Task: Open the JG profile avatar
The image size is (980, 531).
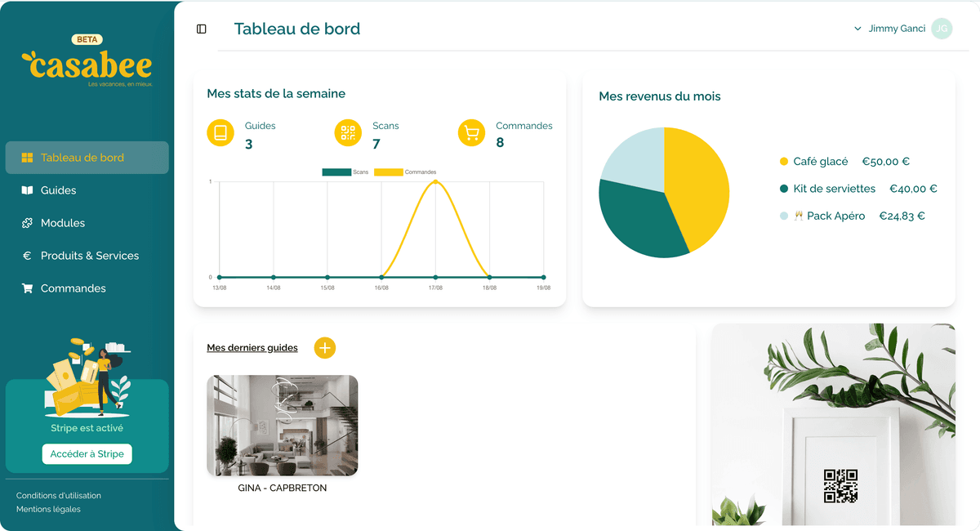Action: tap(942, 29)
